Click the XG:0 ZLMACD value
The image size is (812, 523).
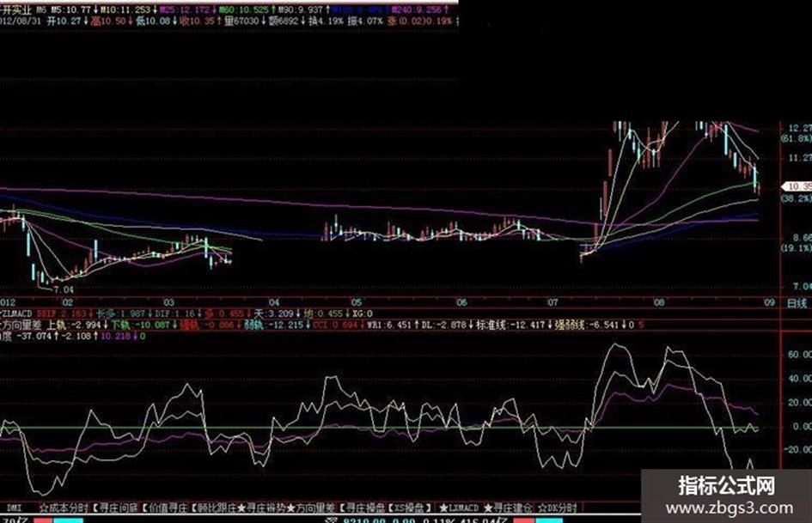click(363, 313)
